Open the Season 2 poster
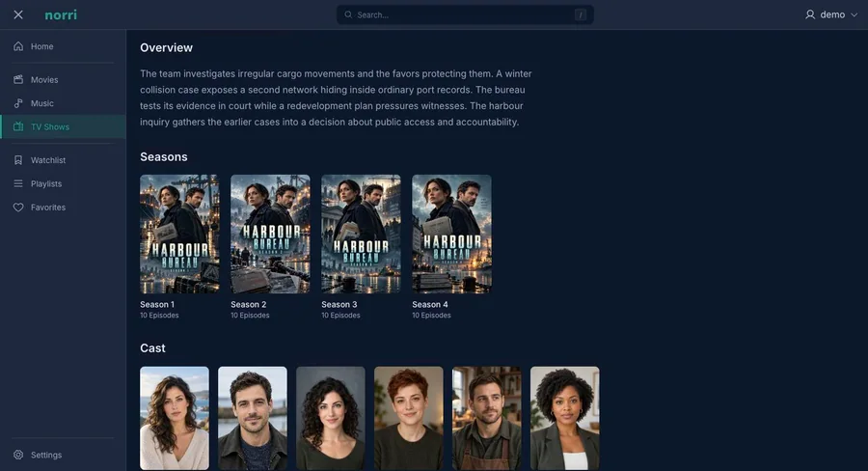The height and width of the screenshot is (471, 868). click(x=270, y=234)
